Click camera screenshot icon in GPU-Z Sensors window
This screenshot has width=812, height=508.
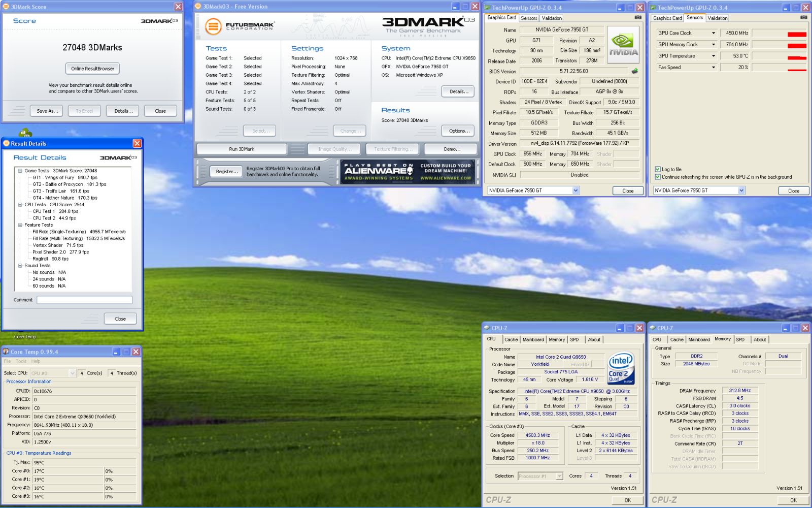pyautogui.click(x=804, y=17)
